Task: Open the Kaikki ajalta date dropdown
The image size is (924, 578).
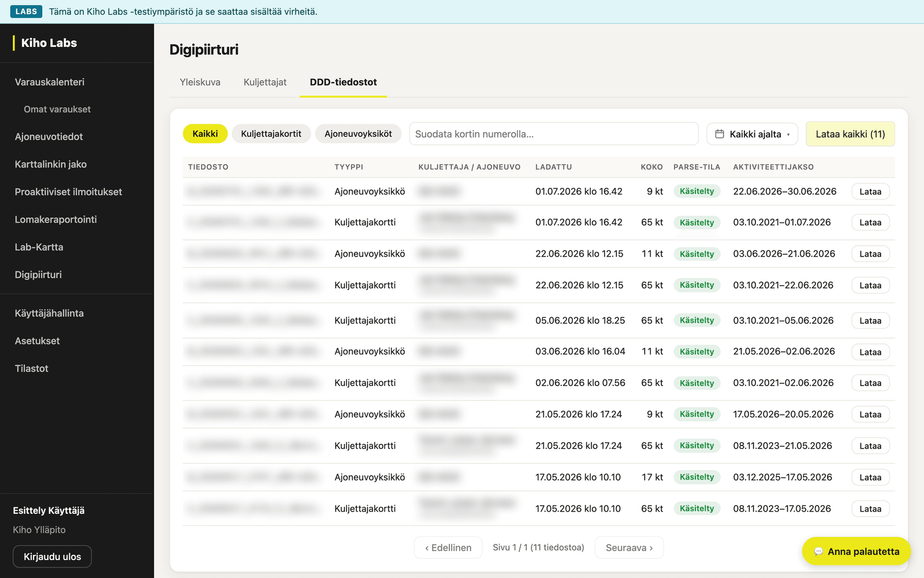Action: click(752, 134)
